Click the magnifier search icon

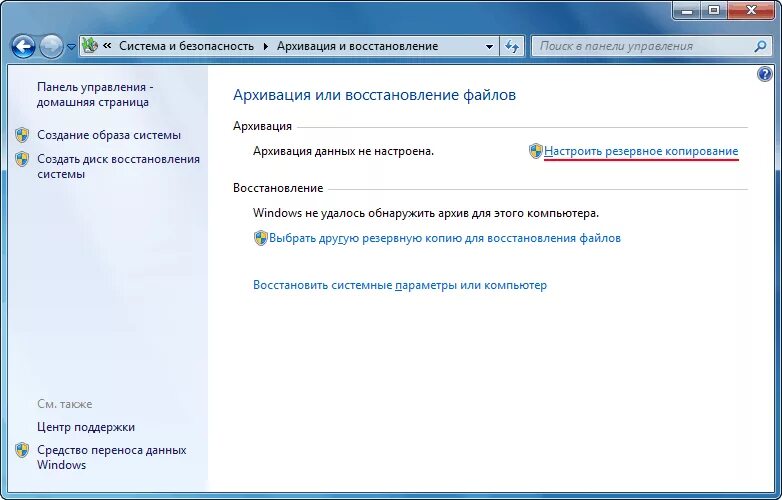pos(760,46)
